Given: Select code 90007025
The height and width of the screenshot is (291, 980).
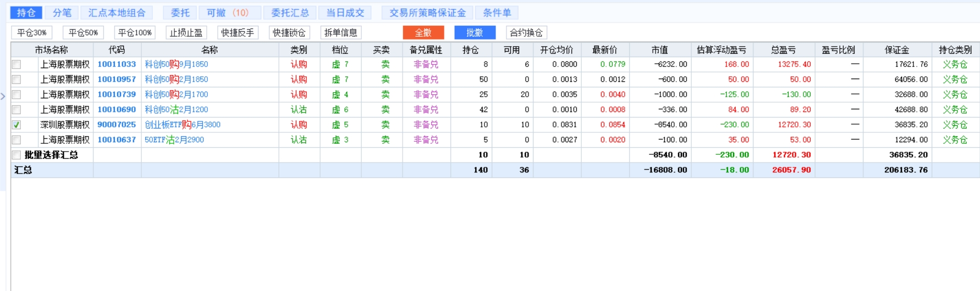Looking at the screenshot, I should coord(117,125).
